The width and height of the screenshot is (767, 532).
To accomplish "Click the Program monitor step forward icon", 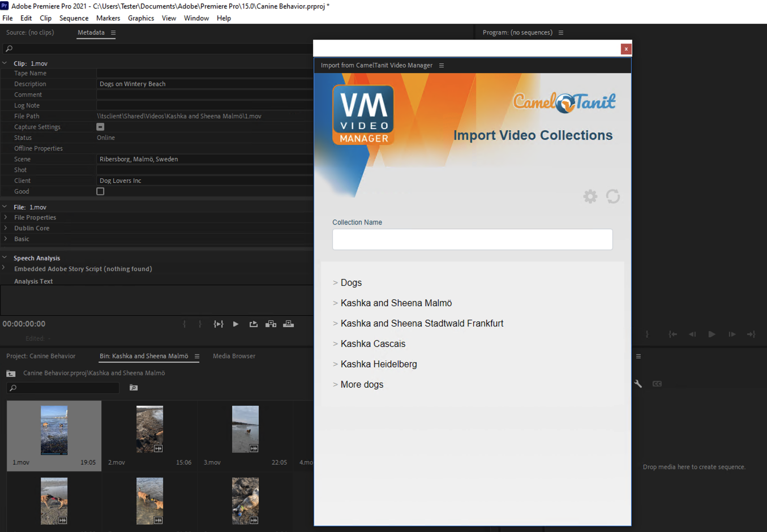I will click(732, 334).
